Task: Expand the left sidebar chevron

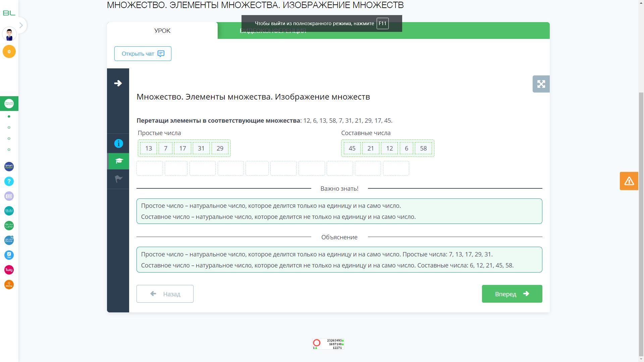Action: coord(21,25)
